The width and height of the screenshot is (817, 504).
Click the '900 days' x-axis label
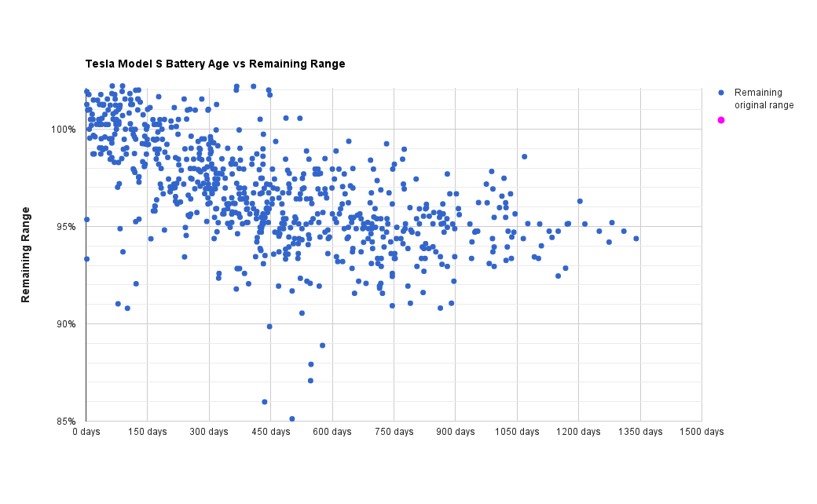(456, 432)
